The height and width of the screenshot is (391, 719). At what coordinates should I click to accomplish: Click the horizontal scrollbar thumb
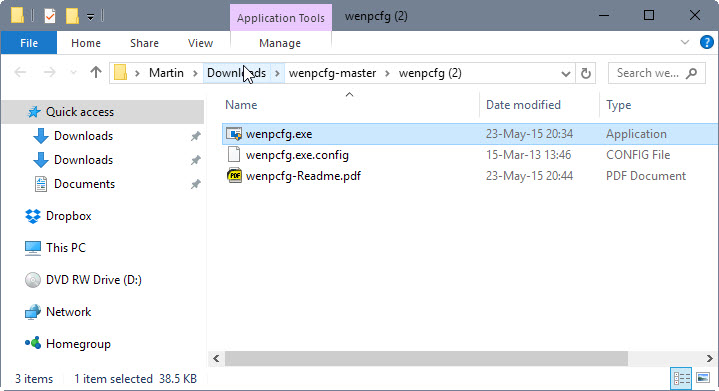click(x=426, y=358)
